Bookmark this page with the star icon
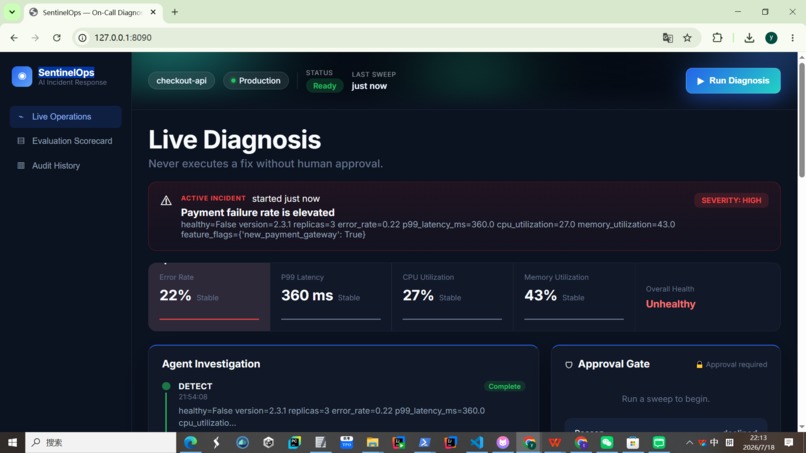The height and width of the screenshot is (453, 806). [x=687, y=38]
